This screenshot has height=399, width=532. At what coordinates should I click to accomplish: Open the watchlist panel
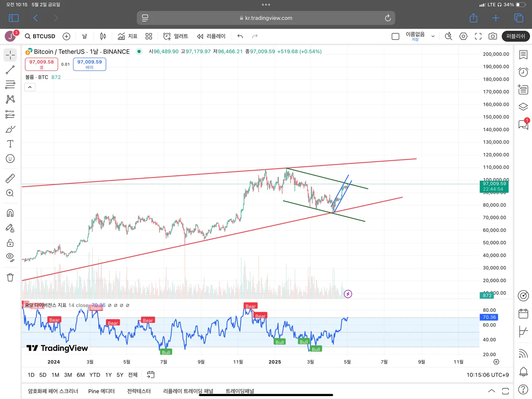point(523,55)
